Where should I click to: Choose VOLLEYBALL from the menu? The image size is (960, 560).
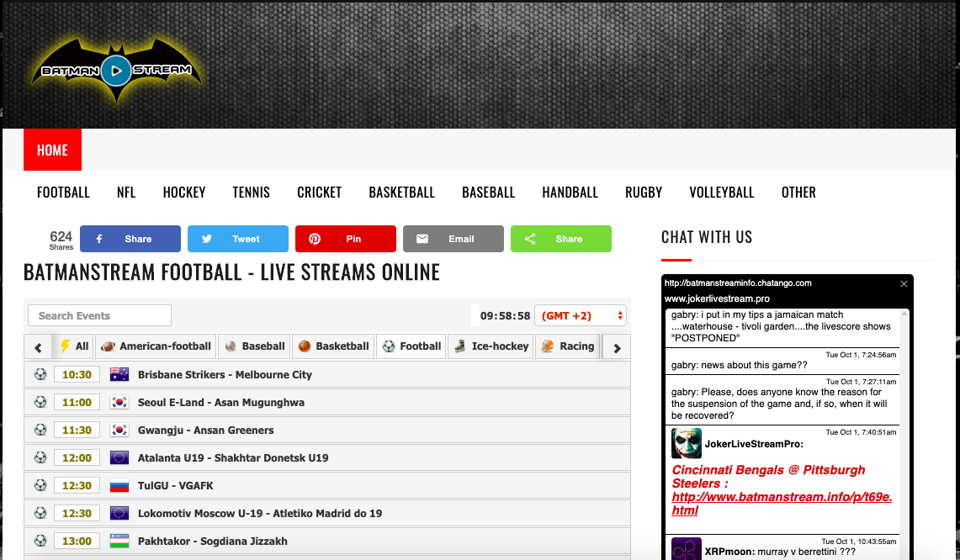click(722, 193)
